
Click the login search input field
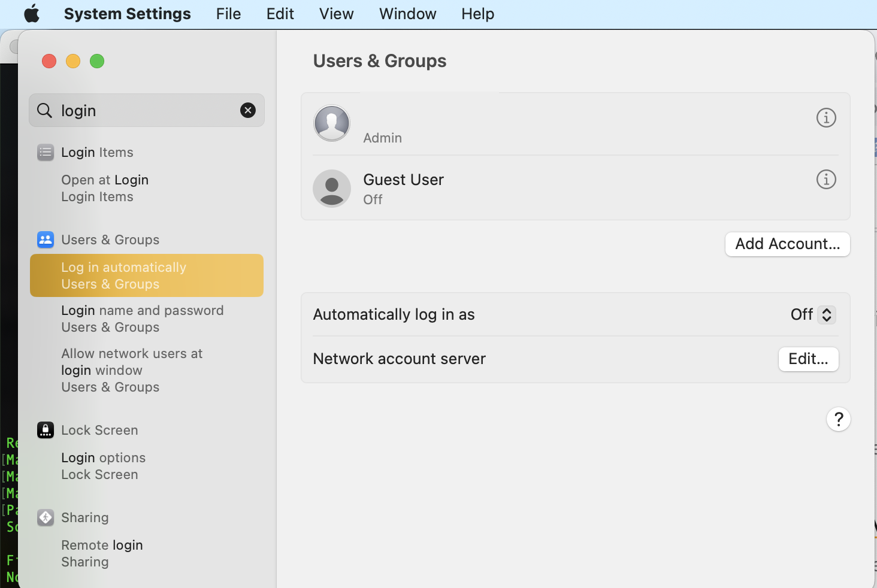(147, 111)
